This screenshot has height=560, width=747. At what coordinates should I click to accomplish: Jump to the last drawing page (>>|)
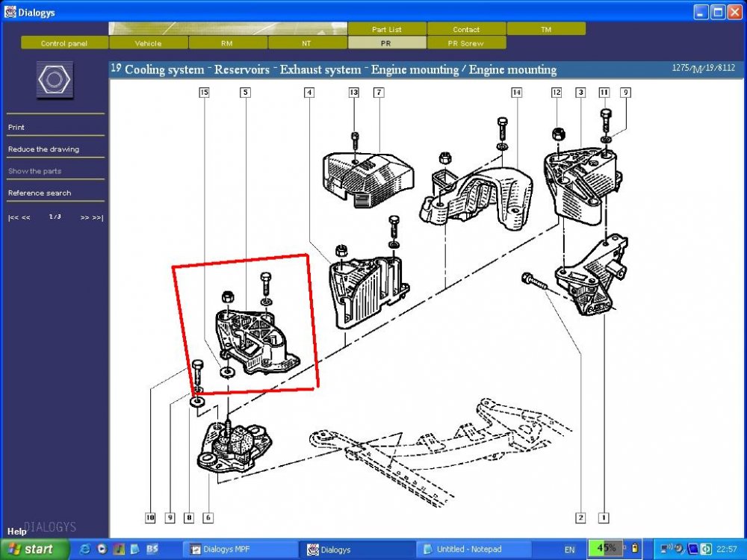click(98, 217)
